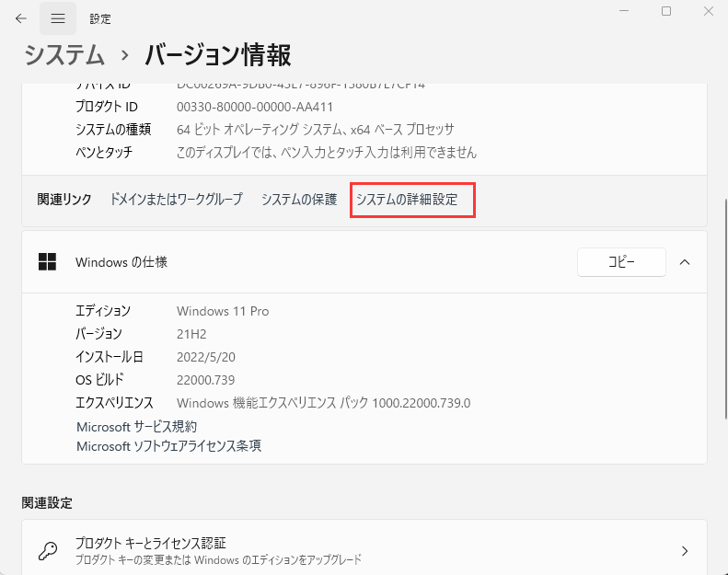Open ドメインまたはワークグループ link
This screenshot has width=728, height=575.
click(176, 199)
